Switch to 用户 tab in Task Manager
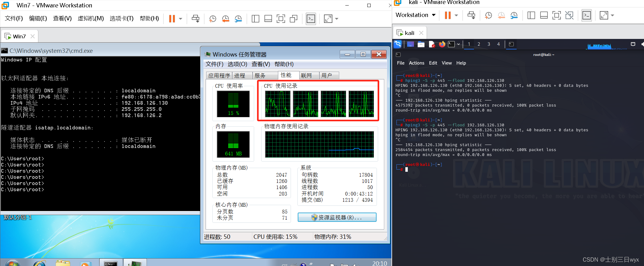This screenshot has width=644, height=266. 330,76
